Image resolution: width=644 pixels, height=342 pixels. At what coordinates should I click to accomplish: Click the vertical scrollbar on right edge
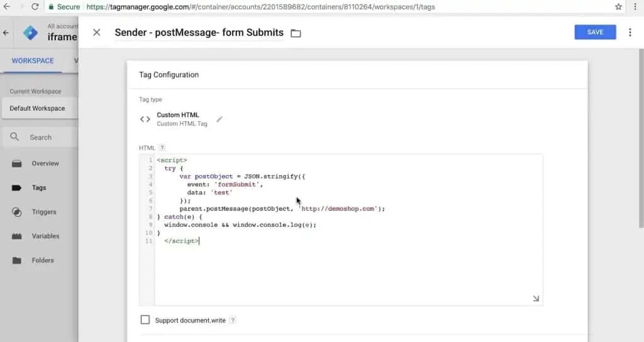(641, 138)
